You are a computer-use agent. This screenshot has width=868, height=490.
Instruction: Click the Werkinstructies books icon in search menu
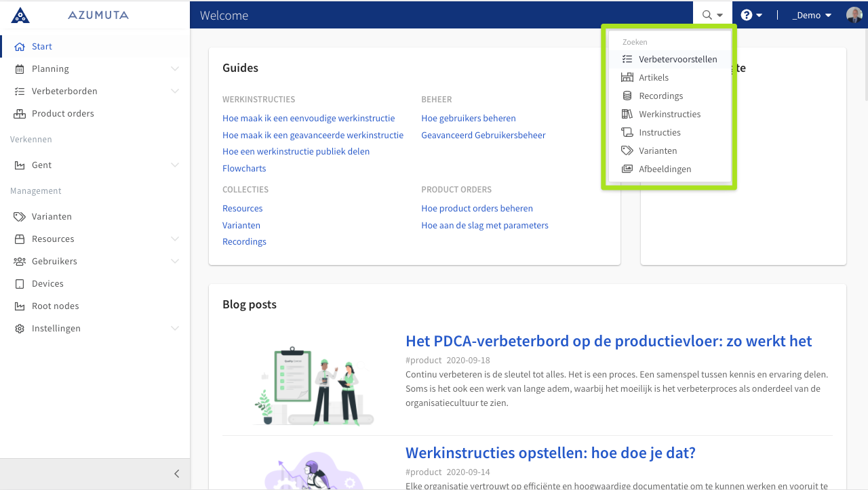(627, 115)
